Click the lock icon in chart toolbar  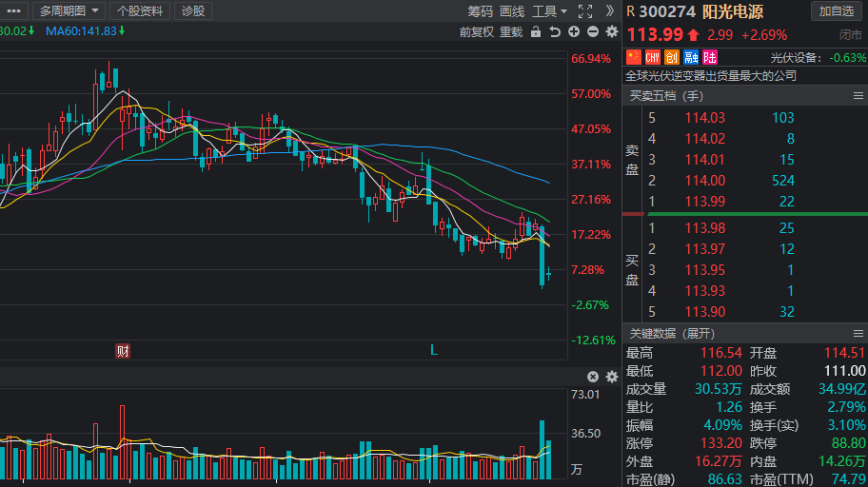[x=535, y=32]
